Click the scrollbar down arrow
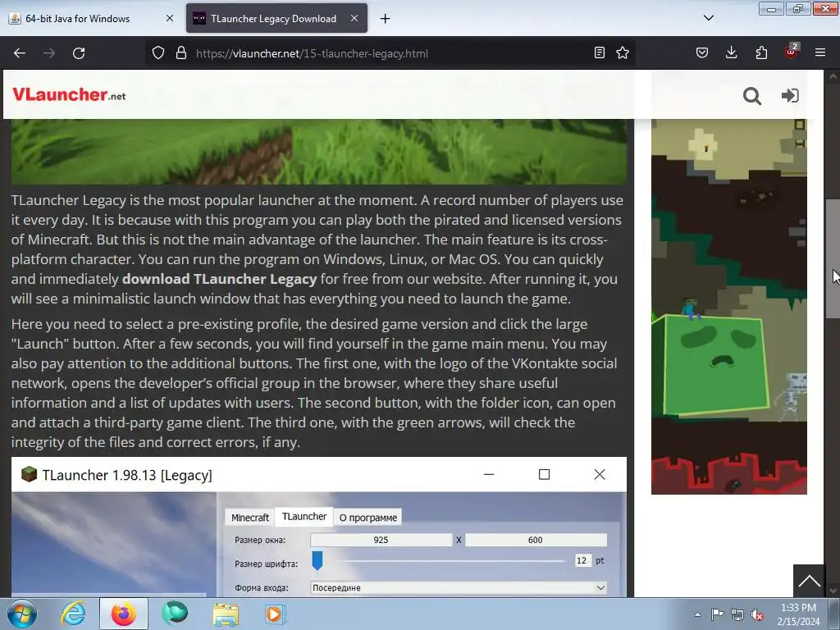This screenshot has height=630, width=840. tap(832, 591)
